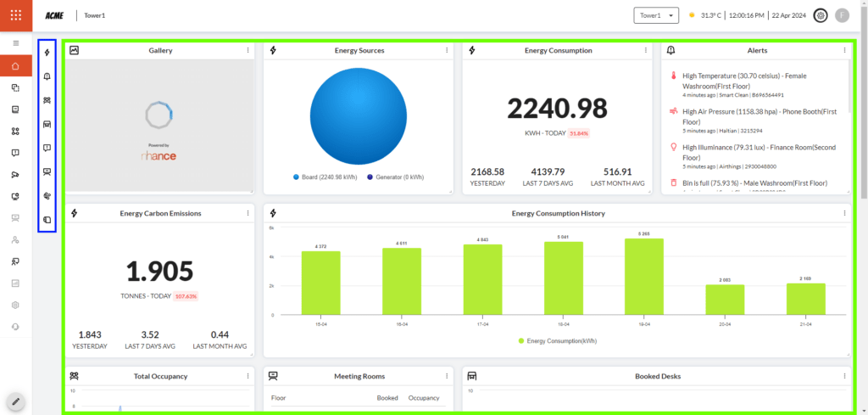Open the Alerts card options menu

[x=844, y=50]
